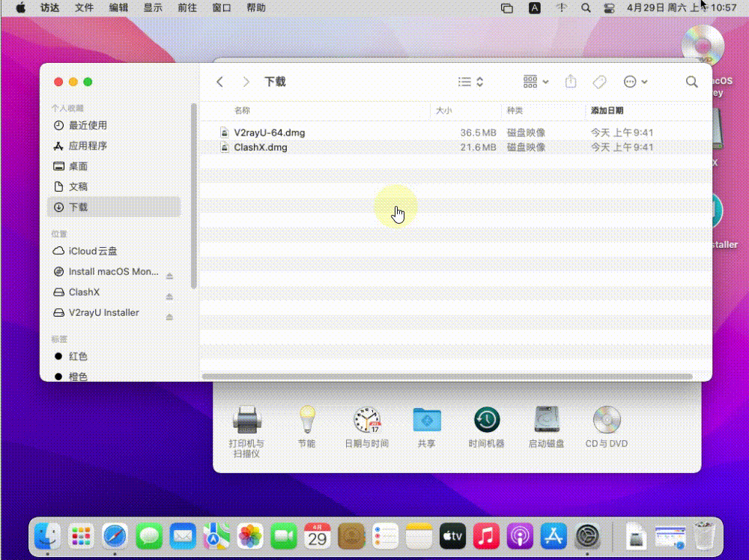Viewport: 749px width, 560px height.
Task: Select the ClashX.dmg file row
Action: click(x=260, y=147)
